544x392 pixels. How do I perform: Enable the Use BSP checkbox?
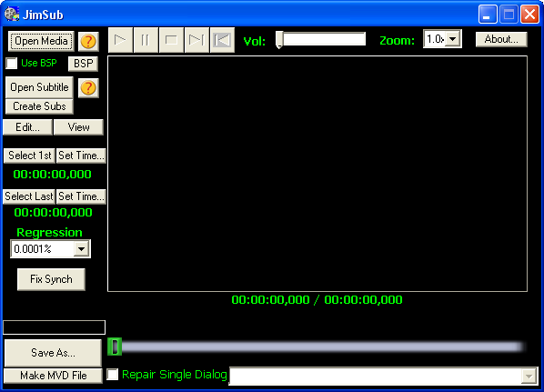tap(12, 63)
